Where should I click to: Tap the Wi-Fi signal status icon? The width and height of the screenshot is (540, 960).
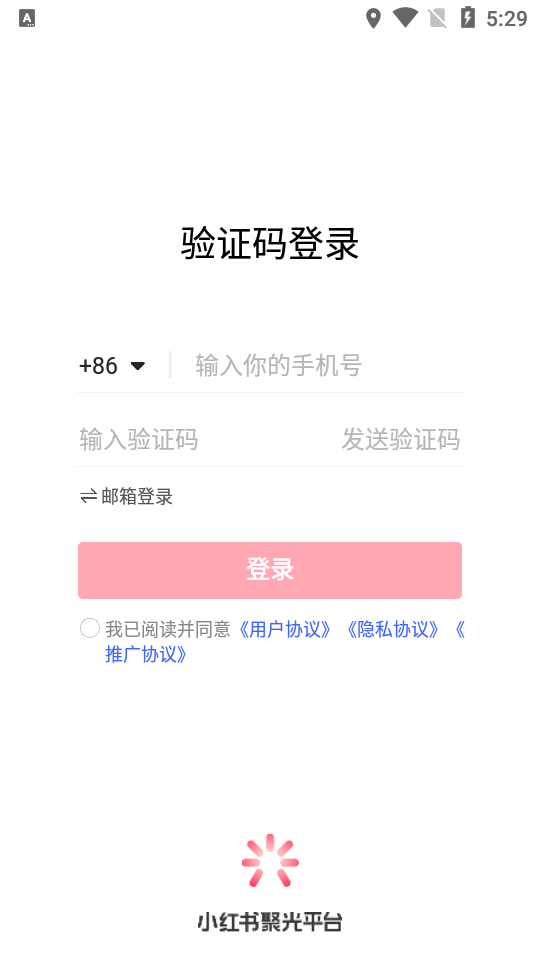tap(405, 18)
